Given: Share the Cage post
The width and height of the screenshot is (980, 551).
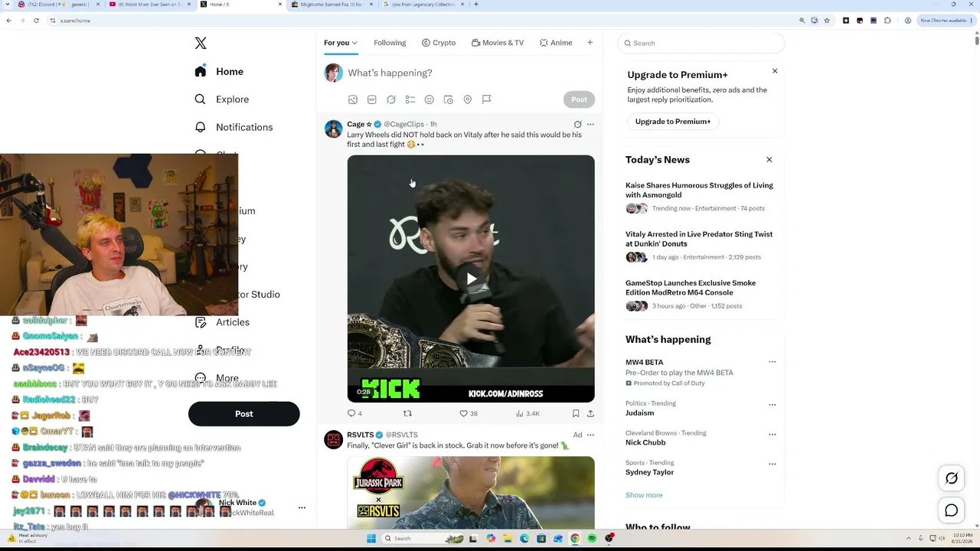Looking at the screenshot, I should 590,413.
